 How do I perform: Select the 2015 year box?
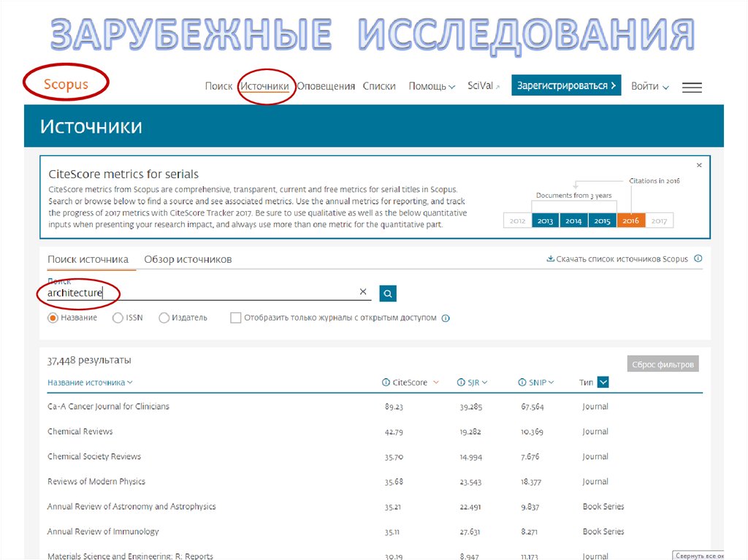click(603, 220)
